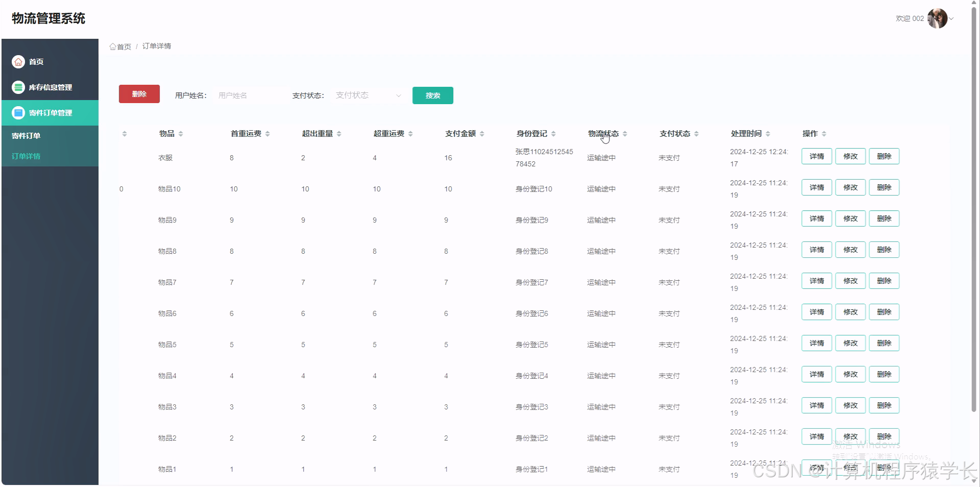Click the 库存信息管理 stack icon
Image resolution: width=980 pixels, height=487 pixels.
coord(18,87)
